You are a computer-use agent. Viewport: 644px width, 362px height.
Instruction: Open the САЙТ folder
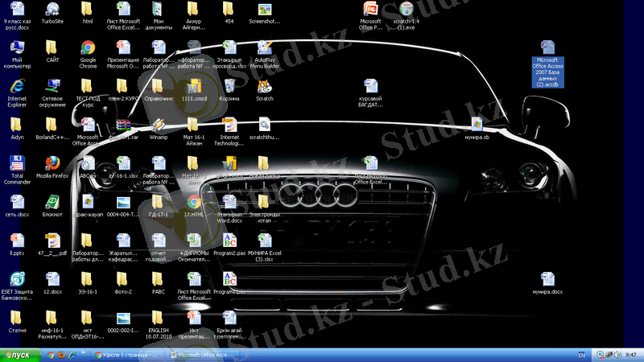(x=52, y=47)
